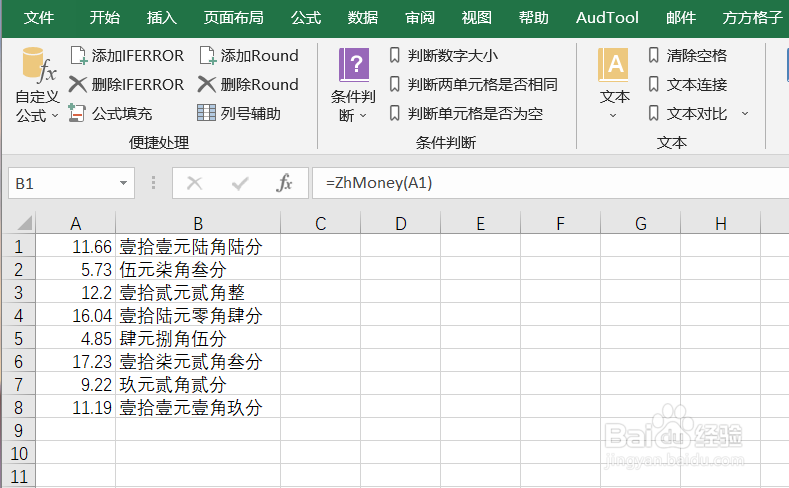Click the select-all corner triangle
This screenshot has width=789, height=488.
[25, 222]
